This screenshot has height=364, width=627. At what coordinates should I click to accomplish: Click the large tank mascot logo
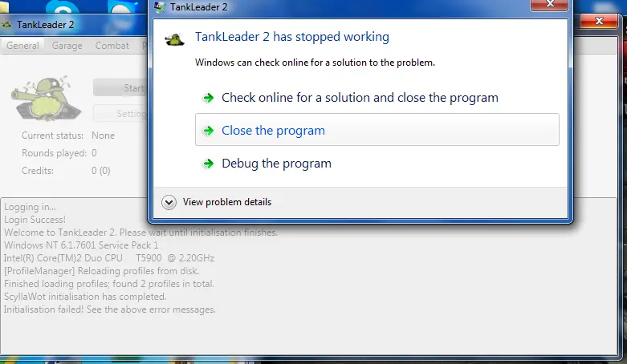pos(46,99)
